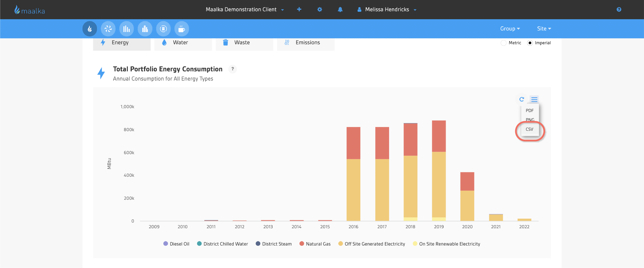Click the 2018 on site renewable segment
The image size is (644, 268).
coord(410,219)
